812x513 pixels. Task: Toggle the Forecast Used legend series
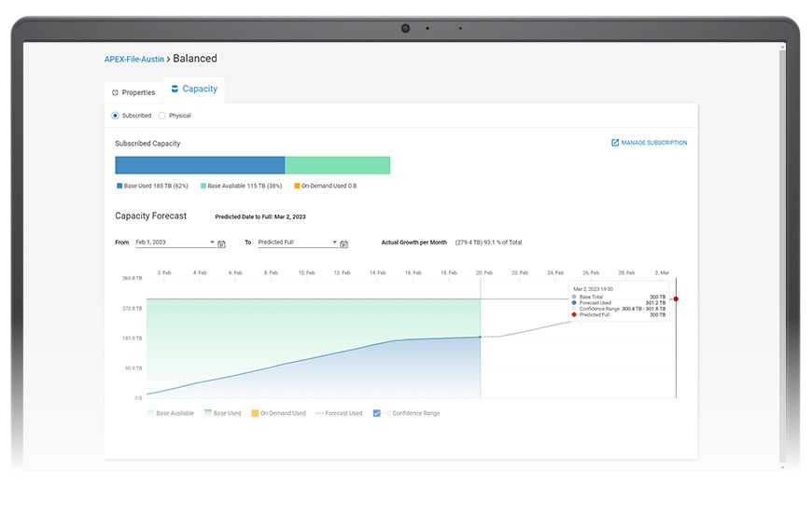pyautogui.click(x=339, y=413)
